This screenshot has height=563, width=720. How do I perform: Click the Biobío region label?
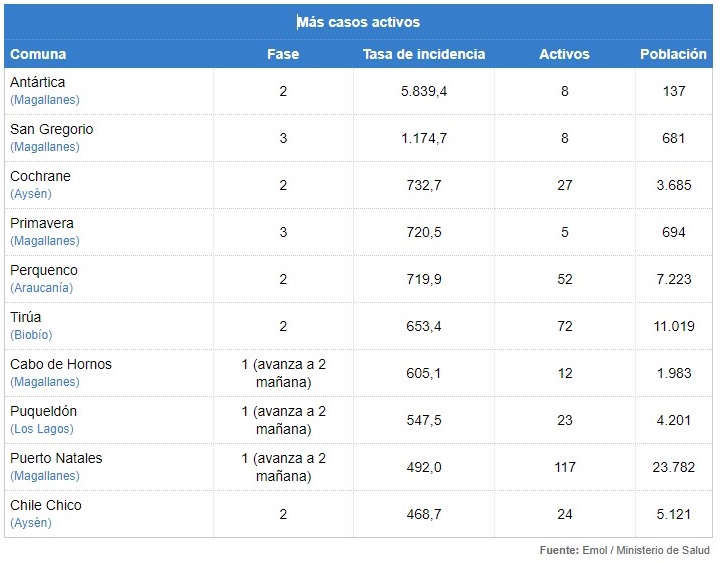click(x=31, y=335)
